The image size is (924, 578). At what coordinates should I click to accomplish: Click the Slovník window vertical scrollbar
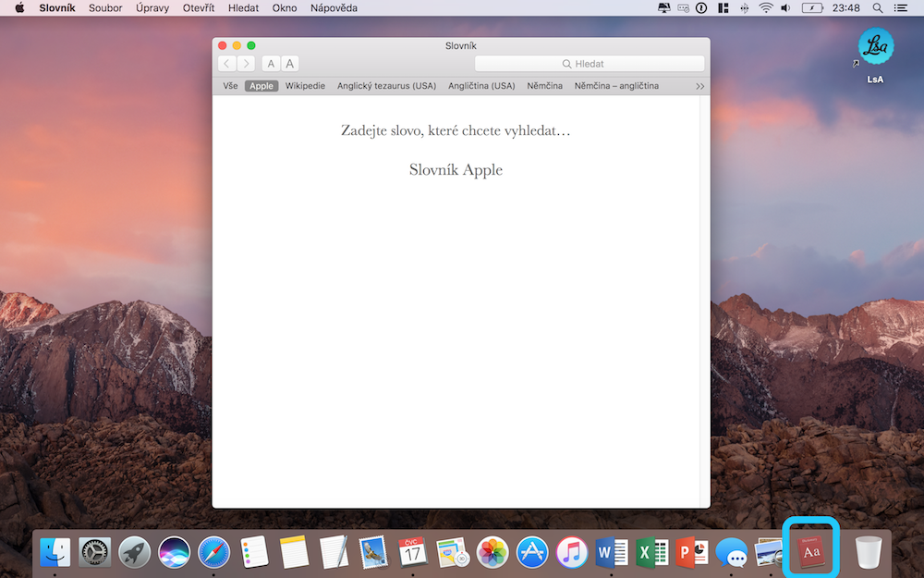(x=705, y=301)
